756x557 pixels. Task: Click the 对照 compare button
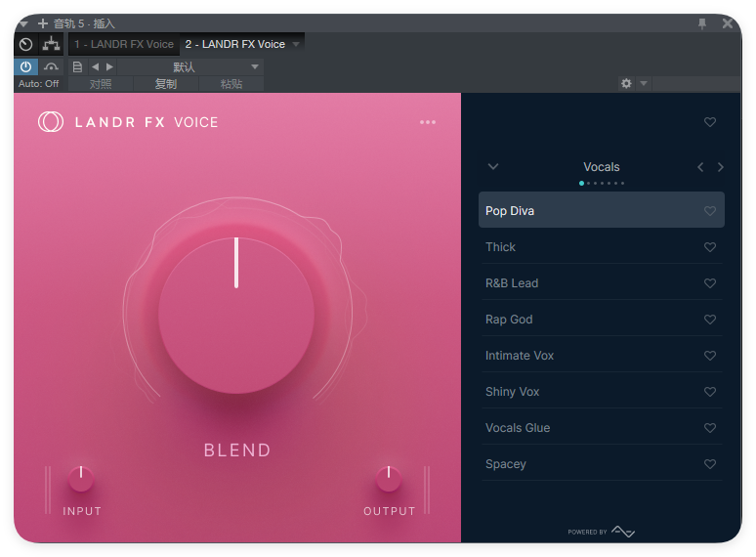[101, 84]
